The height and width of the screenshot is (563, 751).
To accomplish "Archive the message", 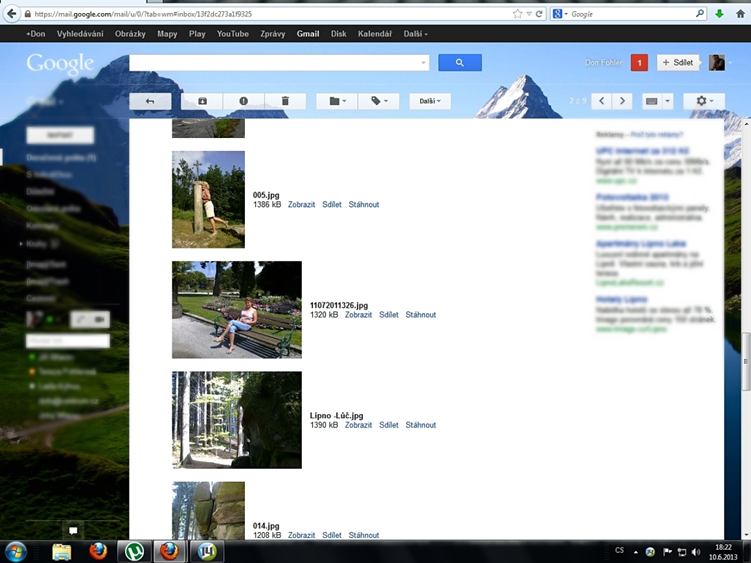I will [202, 101].
